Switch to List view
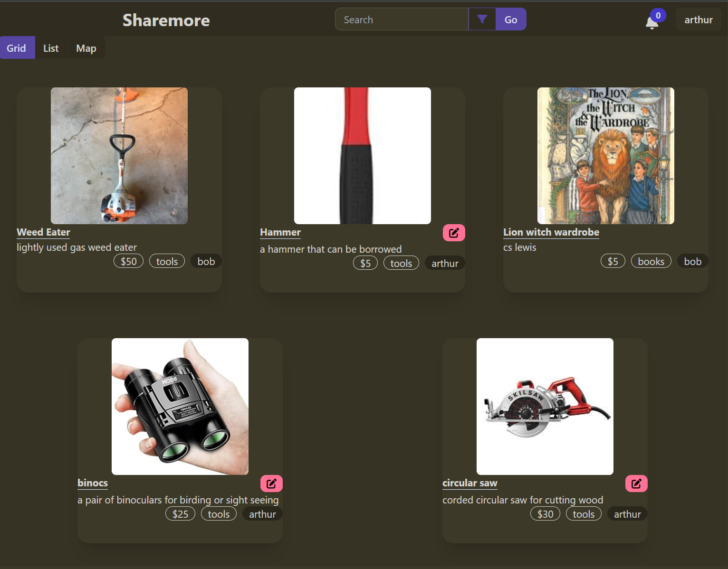Image resolution: width=728 pixels, height=569 pixels. point(51,48)
